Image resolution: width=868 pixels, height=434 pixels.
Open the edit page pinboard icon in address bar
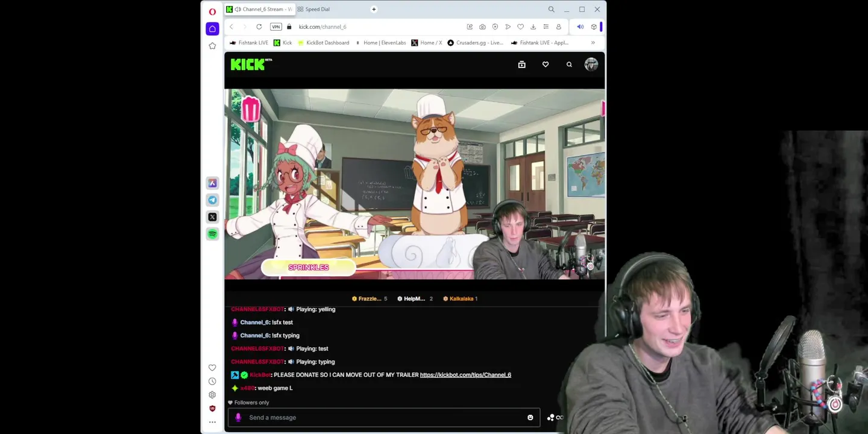point(470,27)
